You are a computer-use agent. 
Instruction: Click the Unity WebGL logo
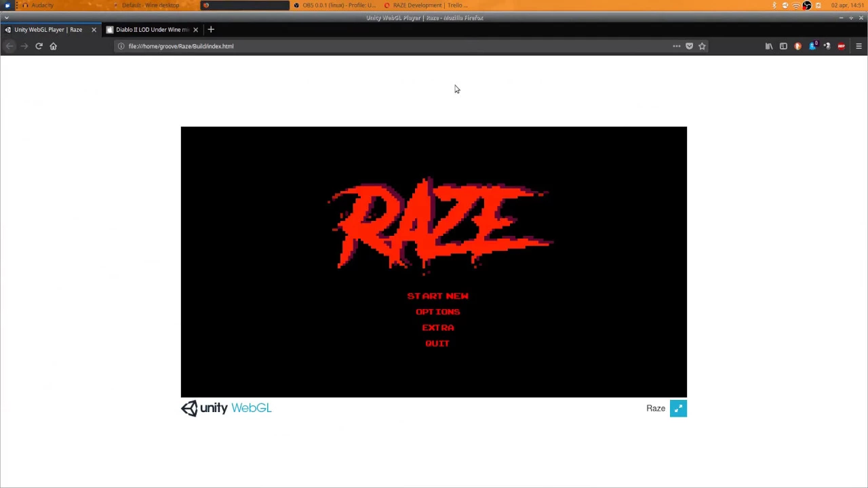click(226, 408)
